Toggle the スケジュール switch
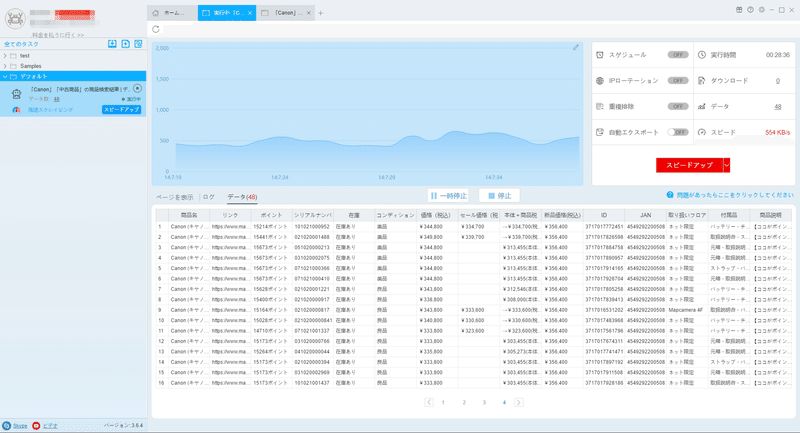The height and width of the screenshot is (433, 800). click(x=678, y=55)
